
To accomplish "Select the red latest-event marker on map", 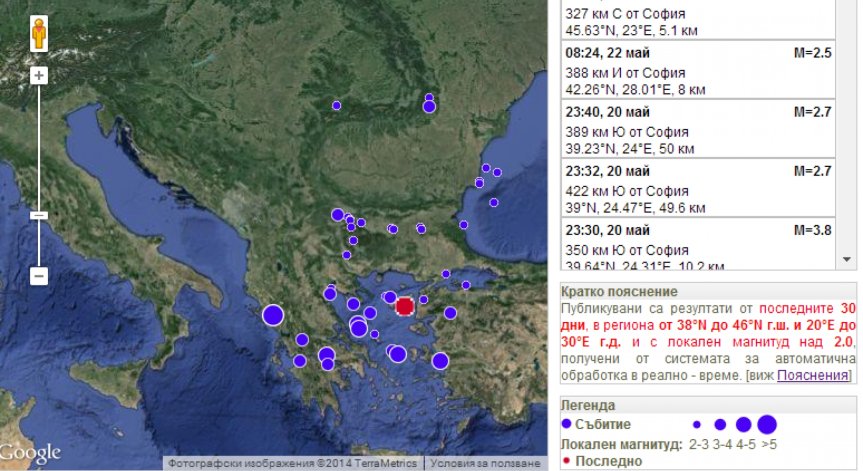I will 405,306.
